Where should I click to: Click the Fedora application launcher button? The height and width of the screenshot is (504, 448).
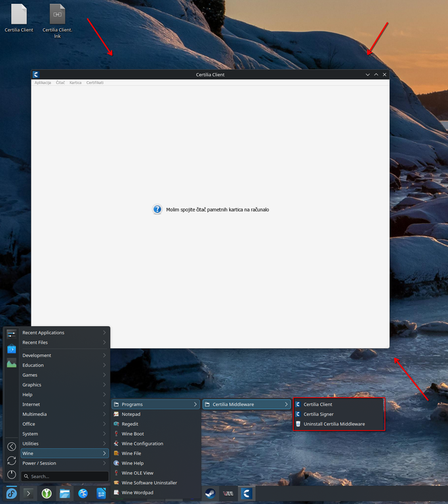click(12, 493)
